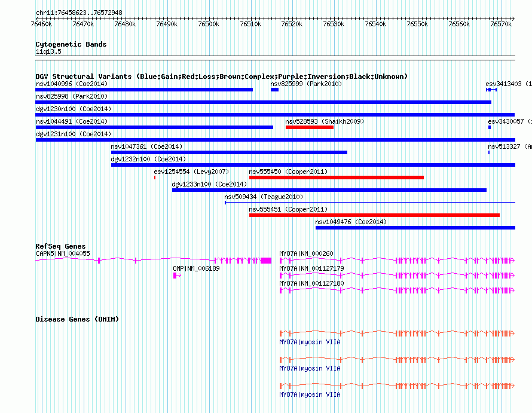Open the esv1254554 (Levy2007) variant label
This screenshot has width=532, height=413.
pyautogui.click(x=191, y=172)
